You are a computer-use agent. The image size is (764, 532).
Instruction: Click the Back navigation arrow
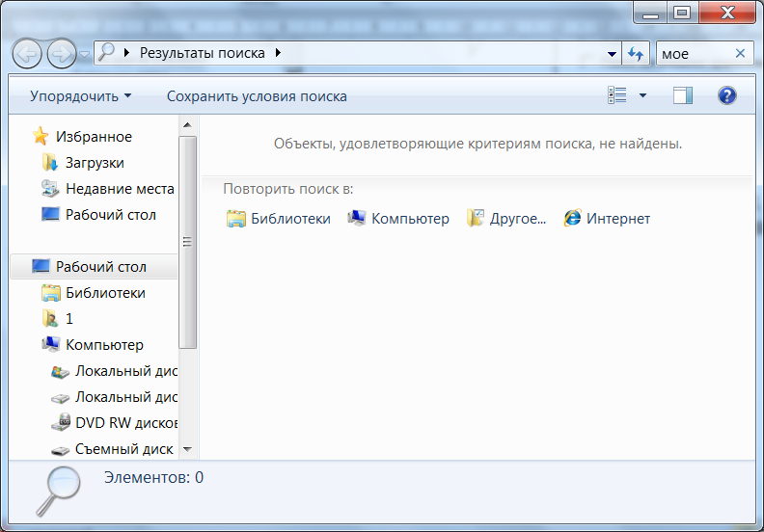tap(27, 54)
